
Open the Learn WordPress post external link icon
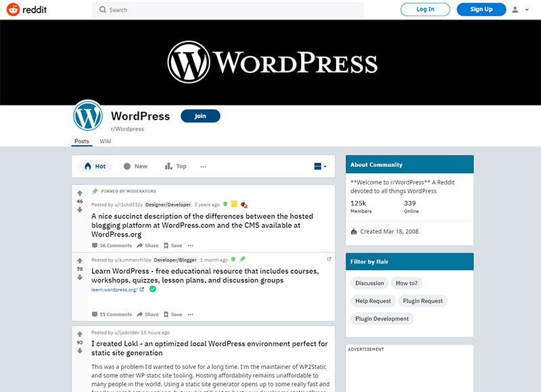[x=329, y=259]
